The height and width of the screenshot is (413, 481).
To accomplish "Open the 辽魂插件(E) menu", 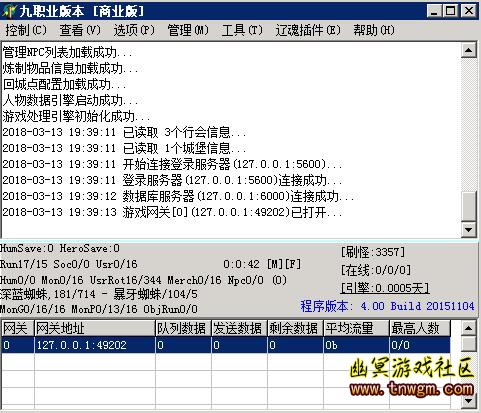I will [x=308, y=30].
